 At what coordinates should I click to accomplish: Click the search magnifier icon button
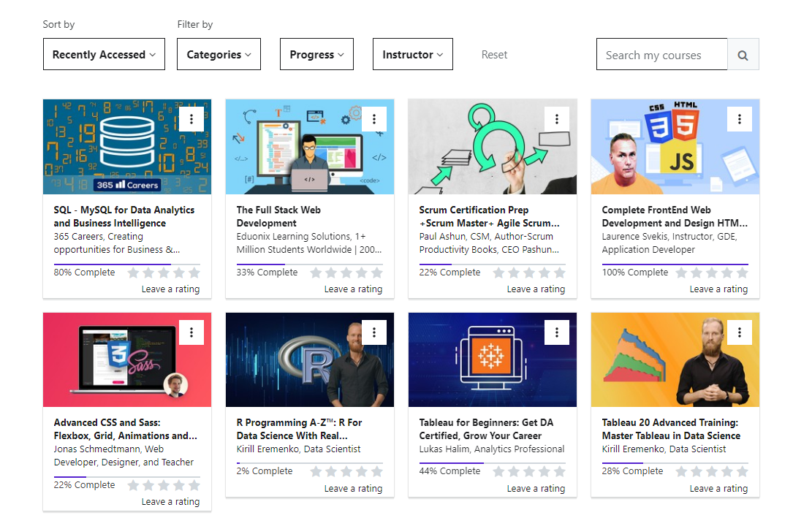click(x=743, y=54)
